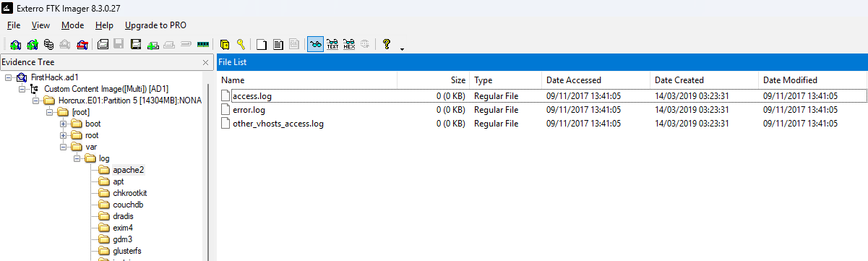Click the Evidence Tree panel title
This screenshot has width=868, height=261.
pos(27,62)
